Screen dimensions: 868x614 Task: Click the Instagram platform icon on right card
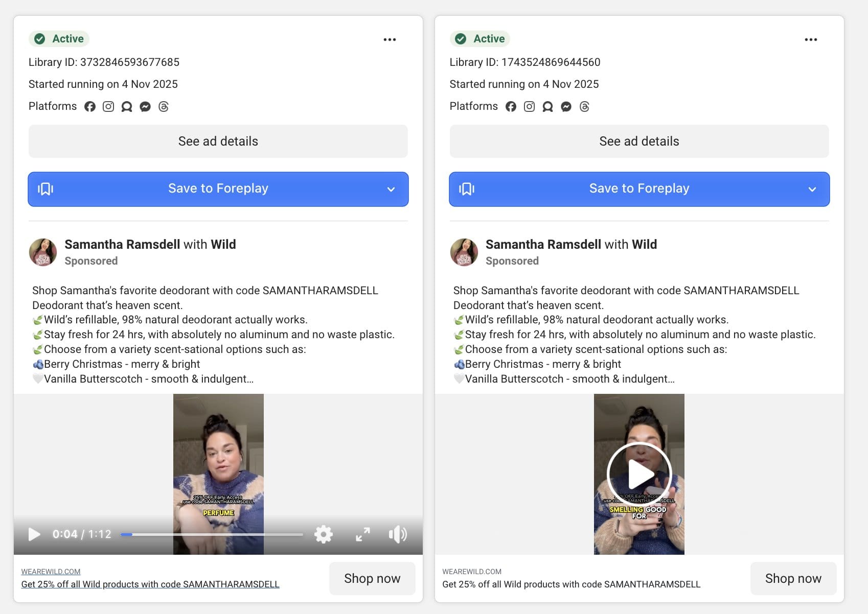(x=529, y=106)
